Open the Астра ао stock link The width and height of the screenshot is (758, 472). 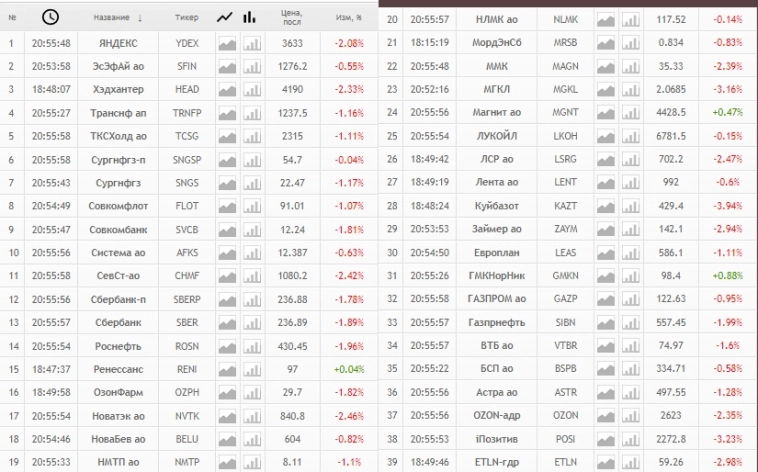pyautogui.click(x=497, y=392)
